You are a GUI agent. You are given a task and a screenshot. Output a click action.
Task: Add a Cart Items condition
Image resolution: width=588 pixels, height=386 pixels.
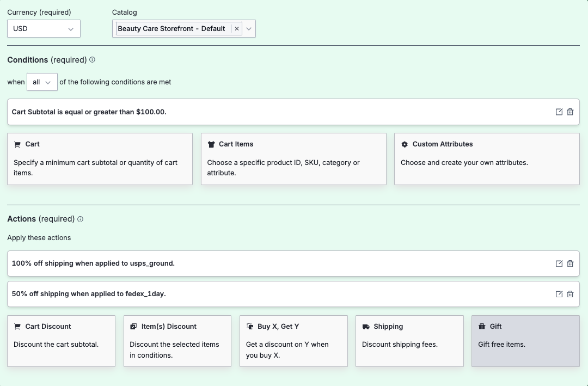click(x=293, y=158)
